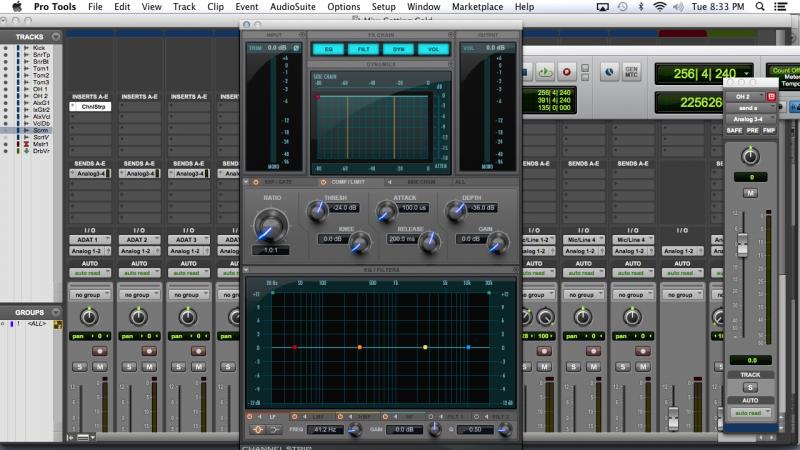This screenshot has height=450, width=800.
Task: Open the main counter format dropdown arrow
Action: (746, 73)
